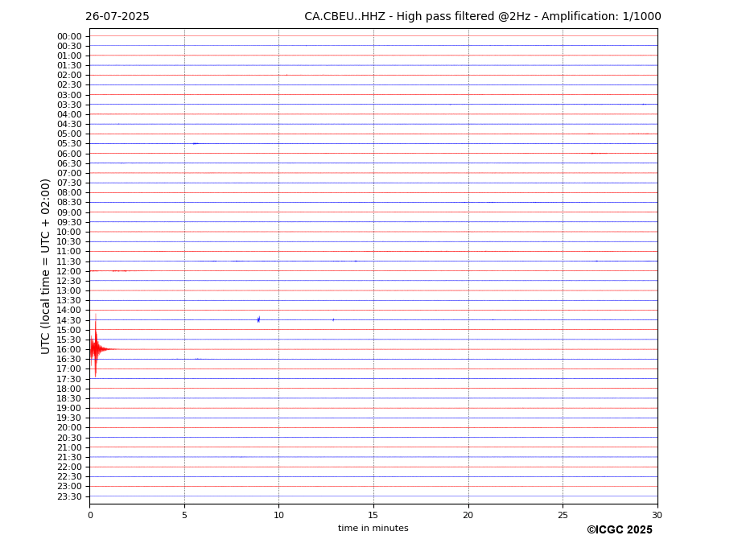Click the 06:30 time row label
This screenshot has width=746, height=560.
pyautogui.click(x=69, y=163)
